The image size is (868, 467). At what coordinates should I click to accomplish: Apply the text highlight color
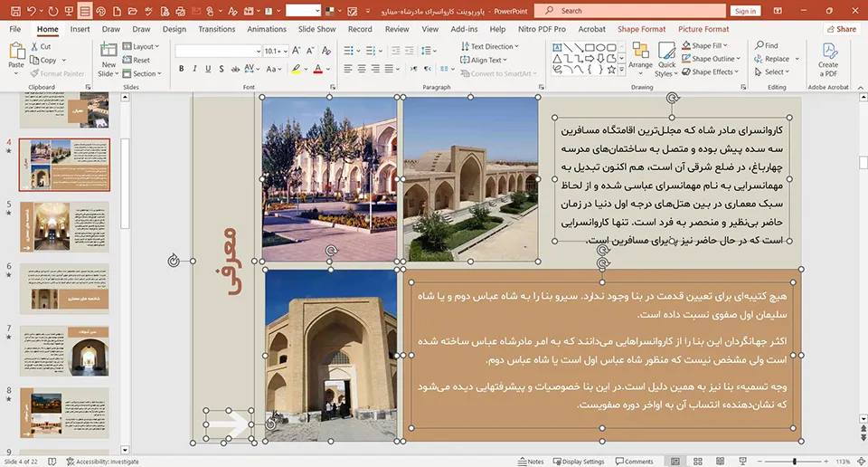(x=297, y=69)
